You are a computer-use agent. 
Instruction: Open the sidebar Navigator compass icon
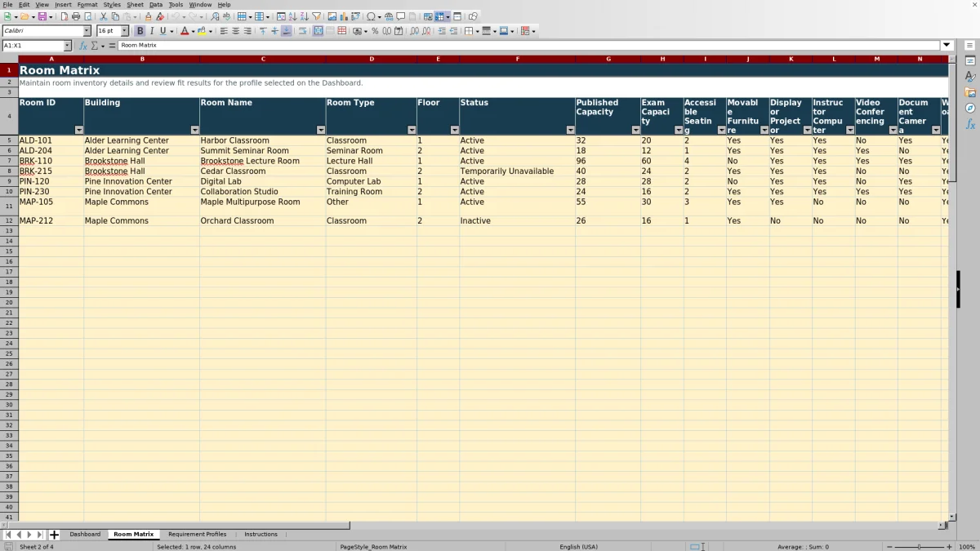(970, 108)
